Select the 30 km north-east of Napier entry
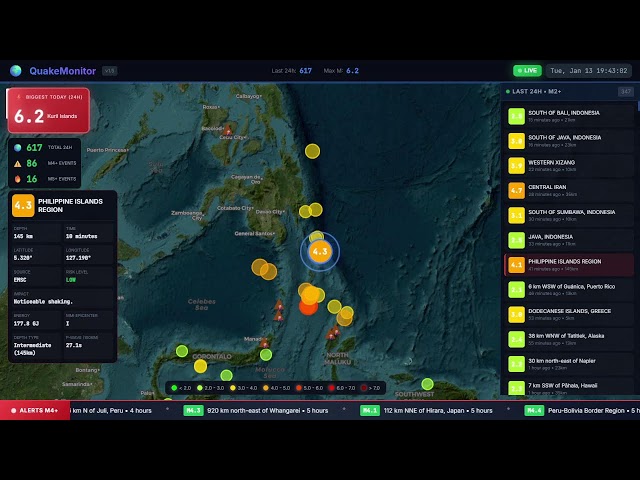The height and width of the screenshot is (480, 640). [x=570, y=364]
